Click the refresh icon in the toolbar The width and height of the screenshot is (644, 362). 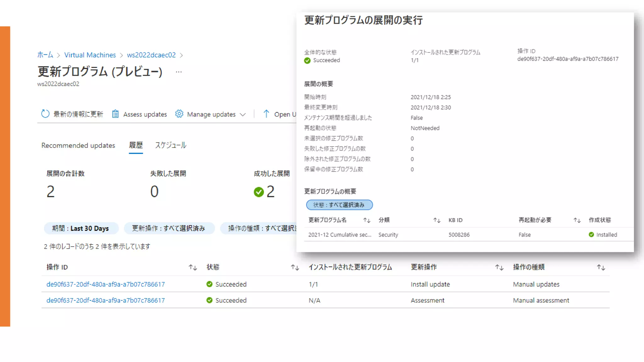[x=45, y=114]
